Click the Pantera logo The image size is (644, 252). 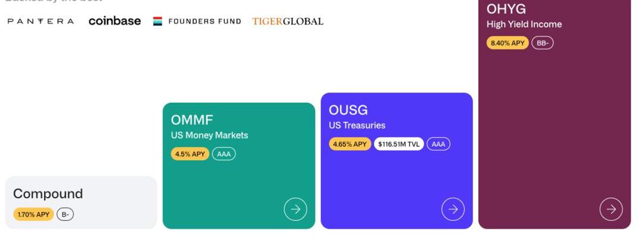(41, 21)
